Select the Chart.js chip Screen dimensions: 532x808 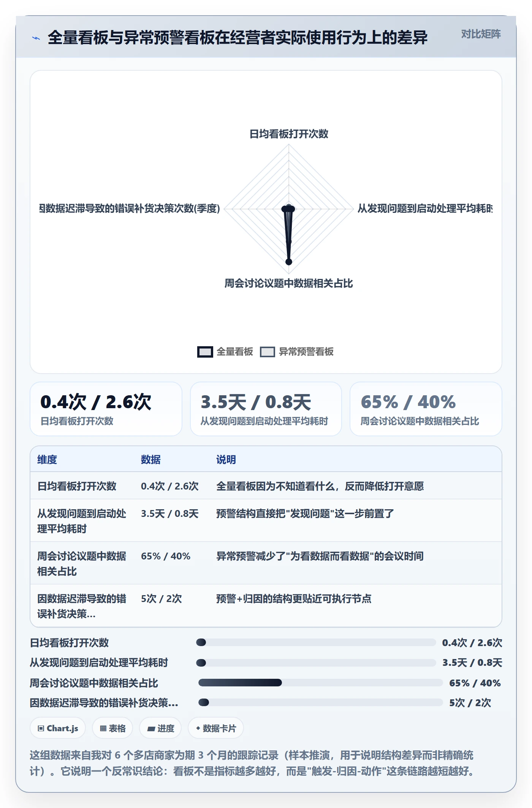[58, 728]
